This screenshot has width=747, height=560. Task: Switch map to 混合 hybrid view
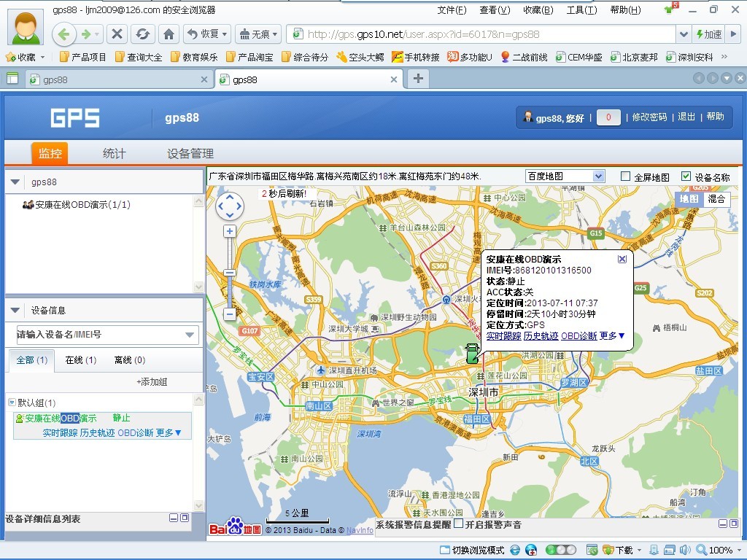(x=716, y=199)
